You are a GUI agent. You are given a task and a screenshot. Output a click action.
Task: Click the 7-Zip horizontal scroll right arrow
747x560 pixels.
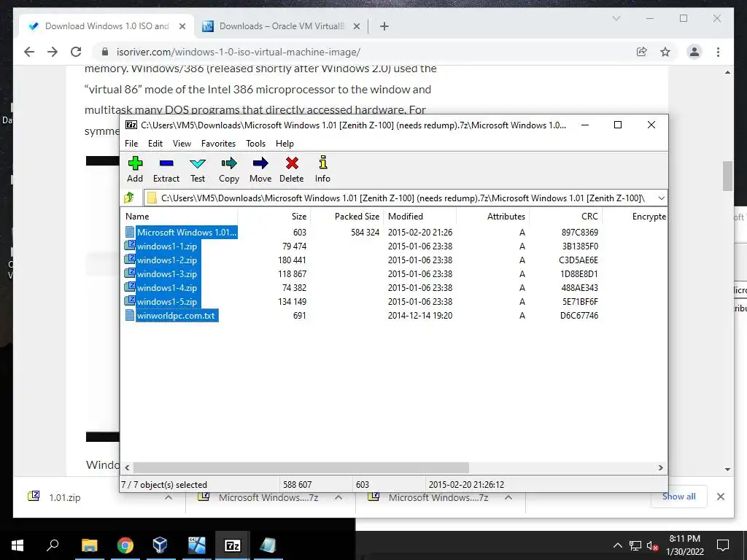(x=660, y=467)
